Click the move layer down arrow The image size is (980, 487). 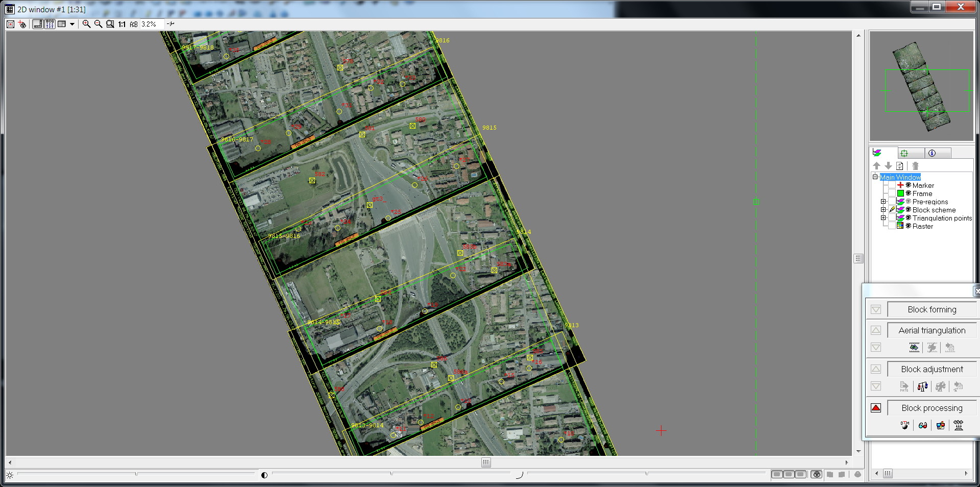pyautogui.click(x=888, y=166)
